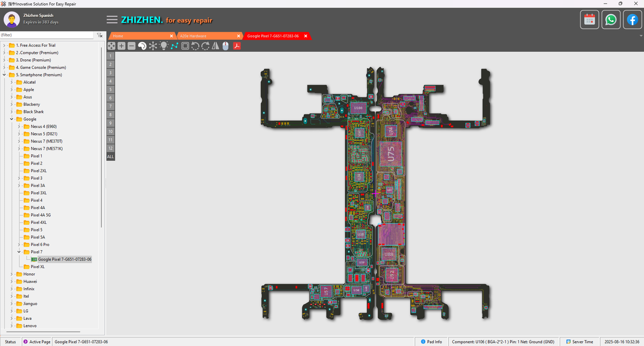
Task: Select layer 1 button
Action: (110, 56)
